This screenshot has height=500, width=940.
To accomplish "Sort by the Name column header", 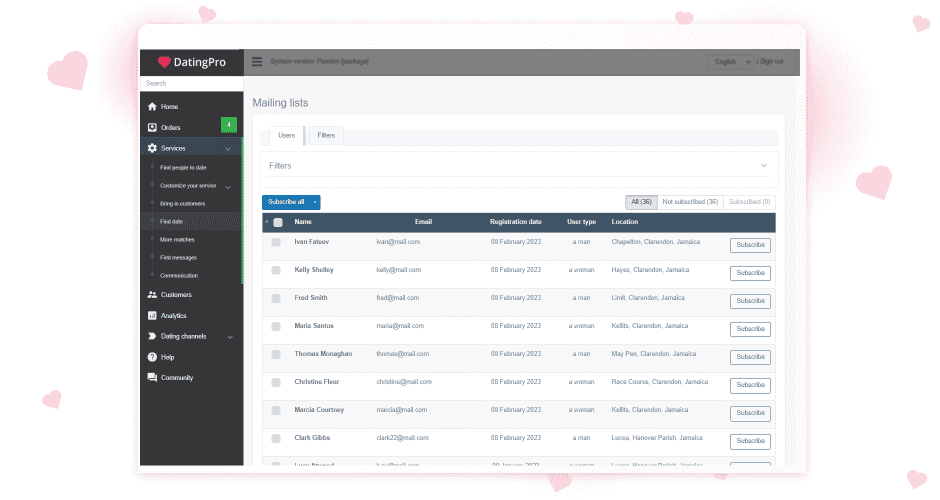I will pos(303,222).
